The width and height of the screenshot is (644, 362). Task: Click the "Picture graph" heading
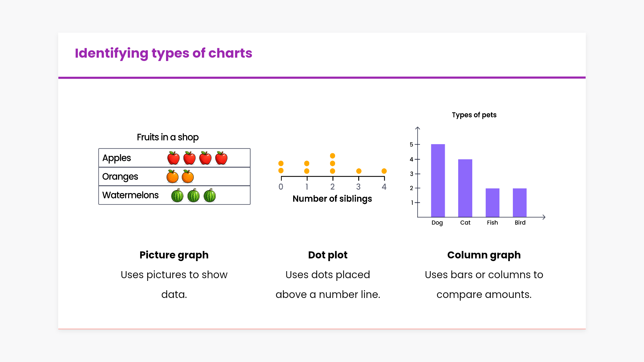174,255
